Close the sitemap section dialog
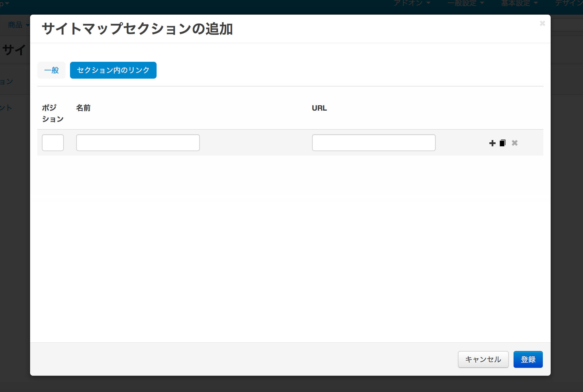 [x=543, y=23]
